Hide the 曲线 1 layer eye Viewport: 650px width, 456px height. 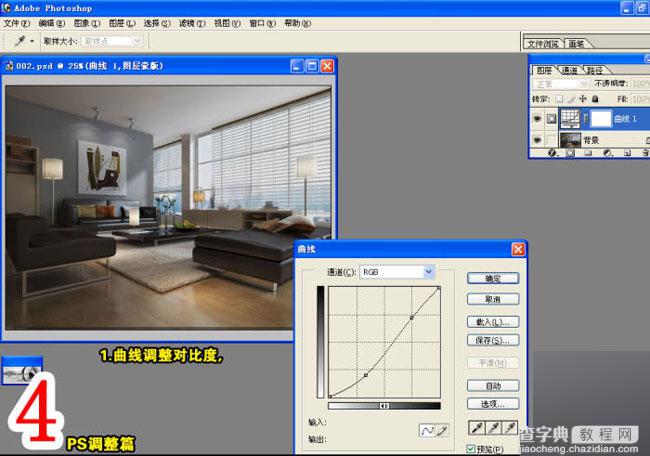(537, 119)
